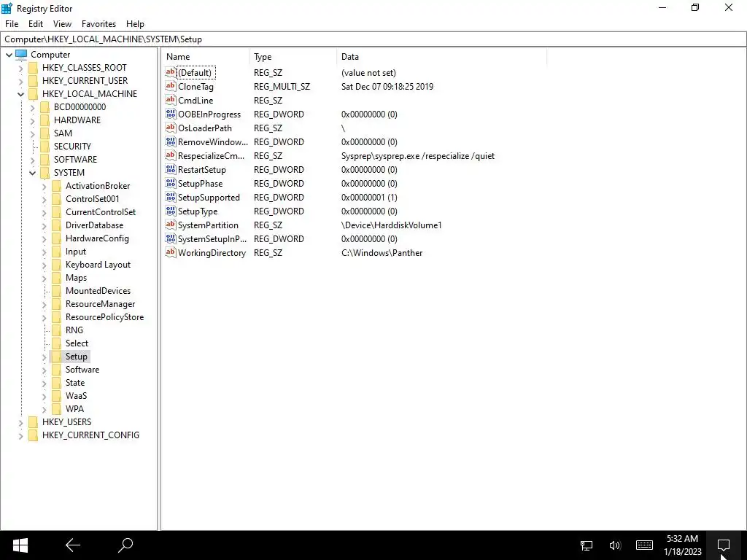Open the Favorites menu

tap(98, 24)
